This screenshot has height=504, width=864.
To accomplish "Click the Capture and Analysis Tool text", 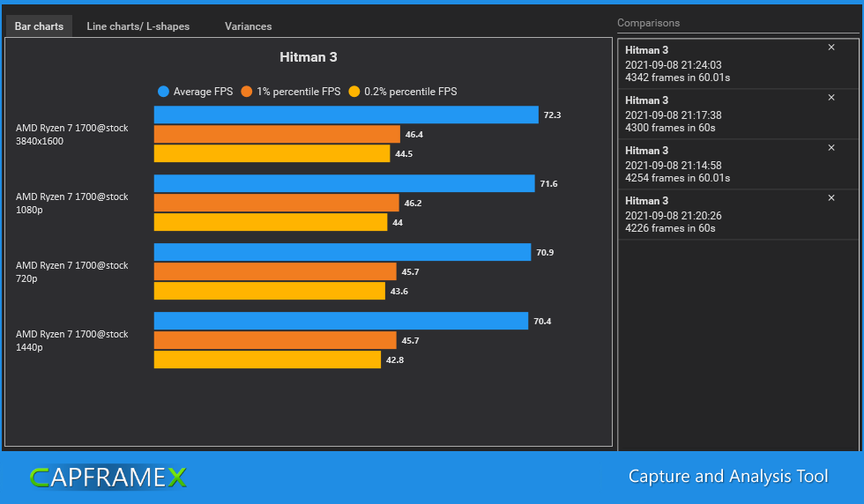I will pos(728,477).
